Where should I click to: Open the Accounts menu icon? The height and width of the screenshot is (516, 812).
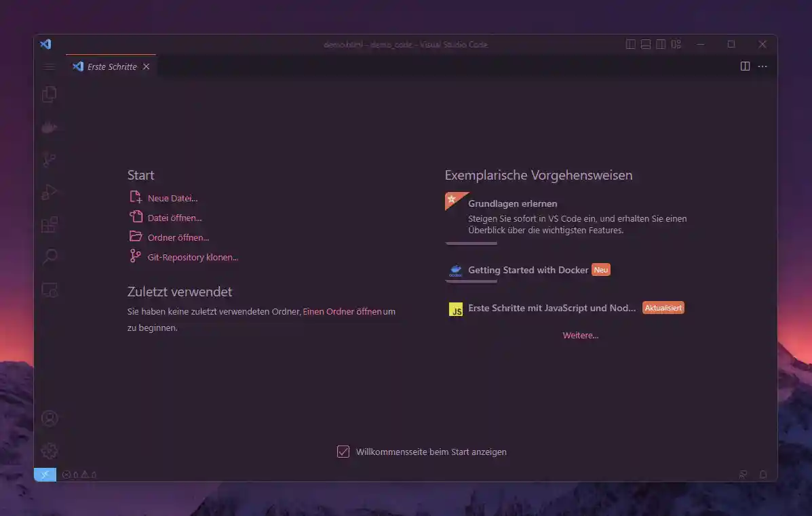[x=50, y=418]
